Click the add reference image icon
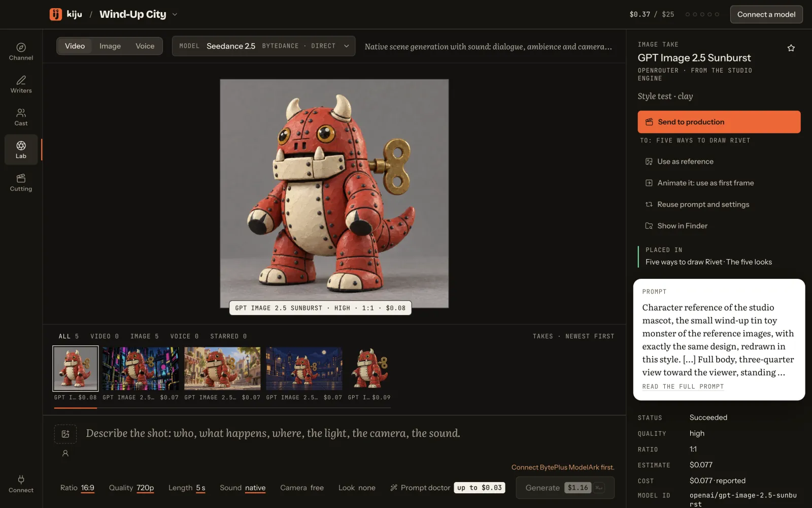 tap(65, 434)
